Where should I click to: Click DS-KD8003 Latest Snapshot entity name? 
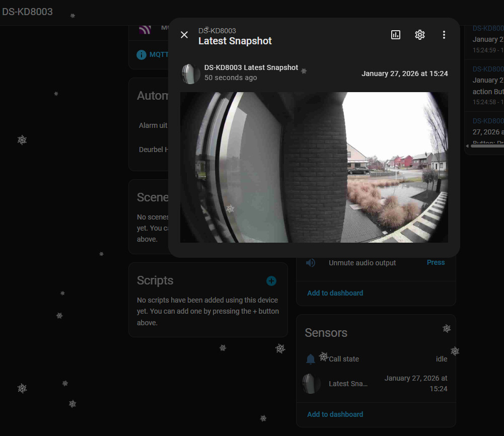[251, 67]
